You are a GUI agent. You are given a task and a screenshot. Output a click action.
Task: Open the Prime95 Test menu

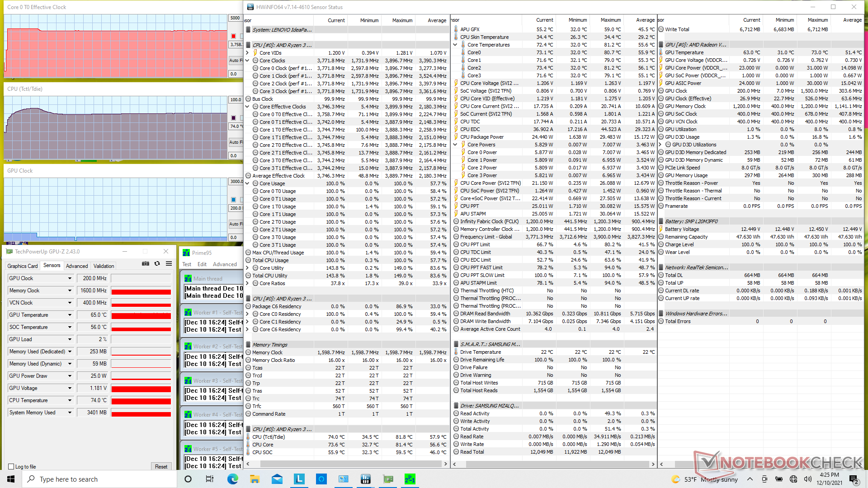tap(187, 264)
